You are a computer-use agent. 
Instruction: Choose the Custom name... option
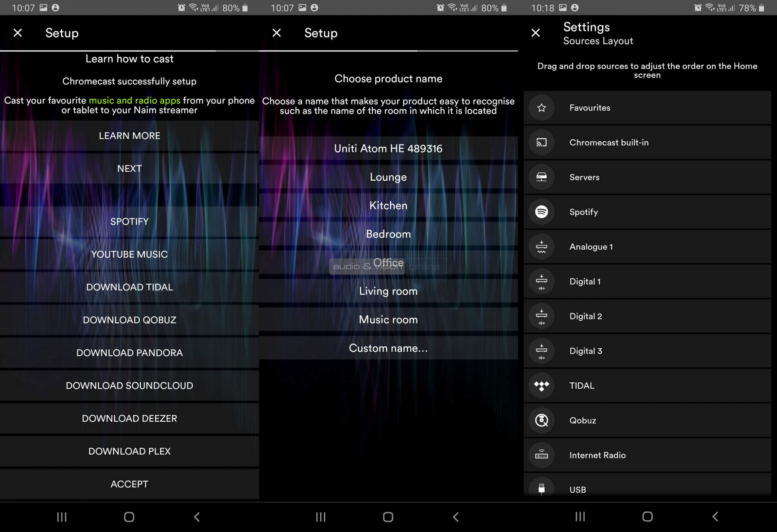coord(388,348)
